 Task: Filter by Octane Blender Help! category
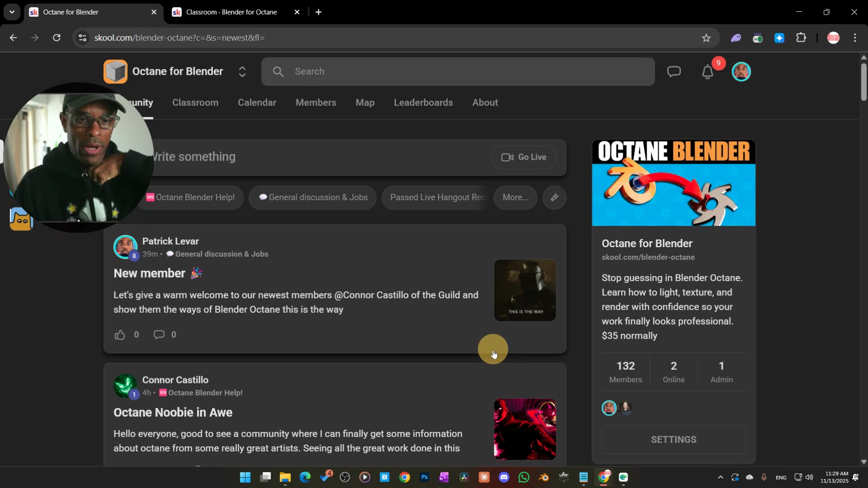coord(195,197)
